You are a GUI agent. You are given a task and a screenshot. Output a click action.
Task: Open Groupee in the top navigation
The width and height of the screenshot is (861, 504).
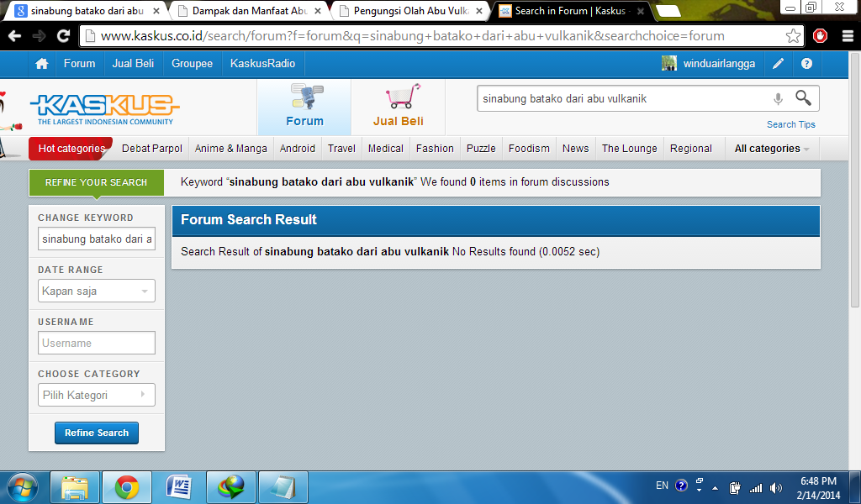pyautogui.click(x=193, y=64)
